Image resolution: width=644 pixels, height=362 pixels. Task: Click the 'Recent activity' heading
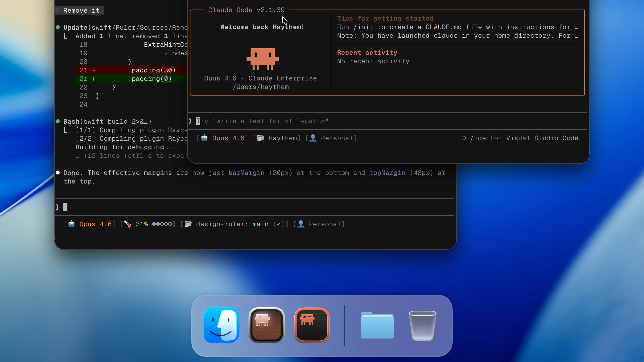click(367, 53)
